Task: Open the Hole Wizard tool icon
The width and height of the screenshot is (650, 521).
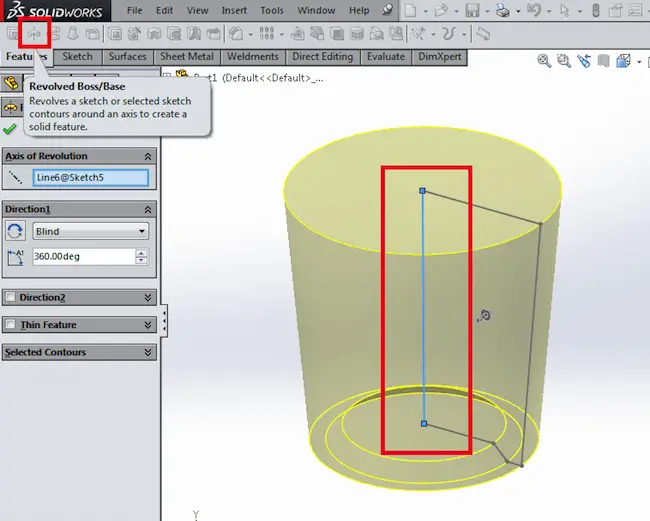Action: (x=135, y=34)
